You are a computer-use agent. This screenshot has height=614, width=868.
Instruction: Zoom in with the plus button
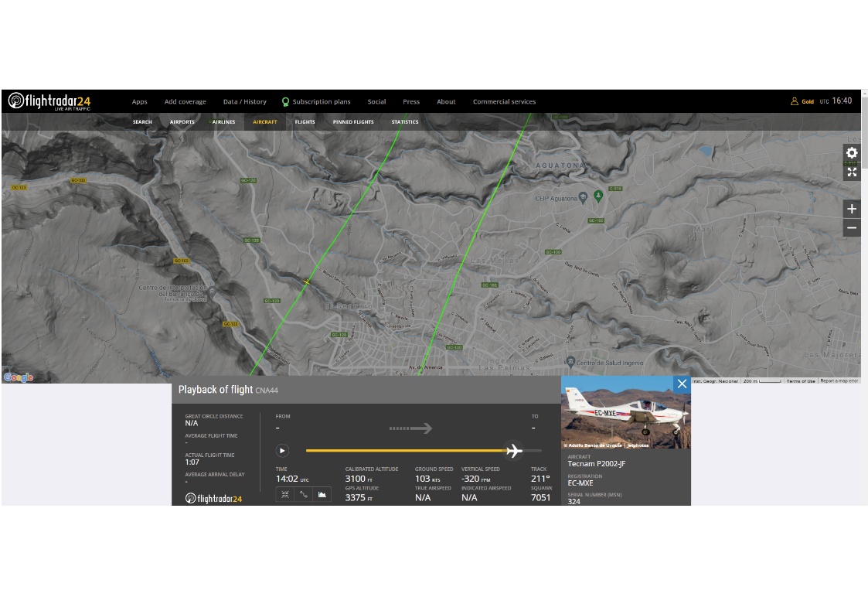point(852,209)
